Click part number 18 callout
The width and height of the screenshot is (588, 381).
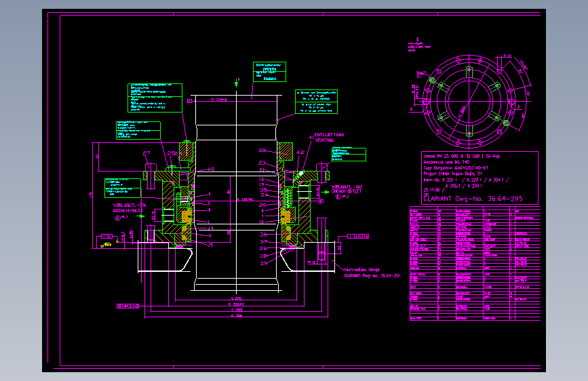[x=261, y=222]
